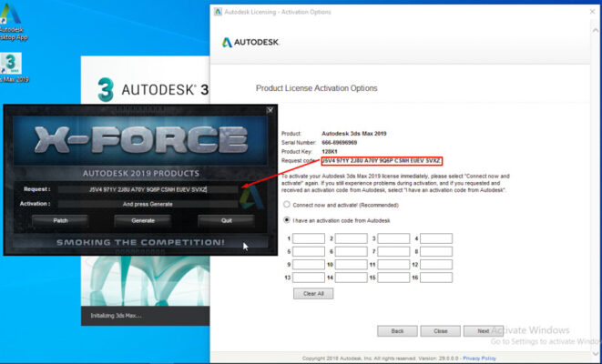602x364 pixels.
Task: Click the Patch button in X-Force
Action: click(60, 220)
